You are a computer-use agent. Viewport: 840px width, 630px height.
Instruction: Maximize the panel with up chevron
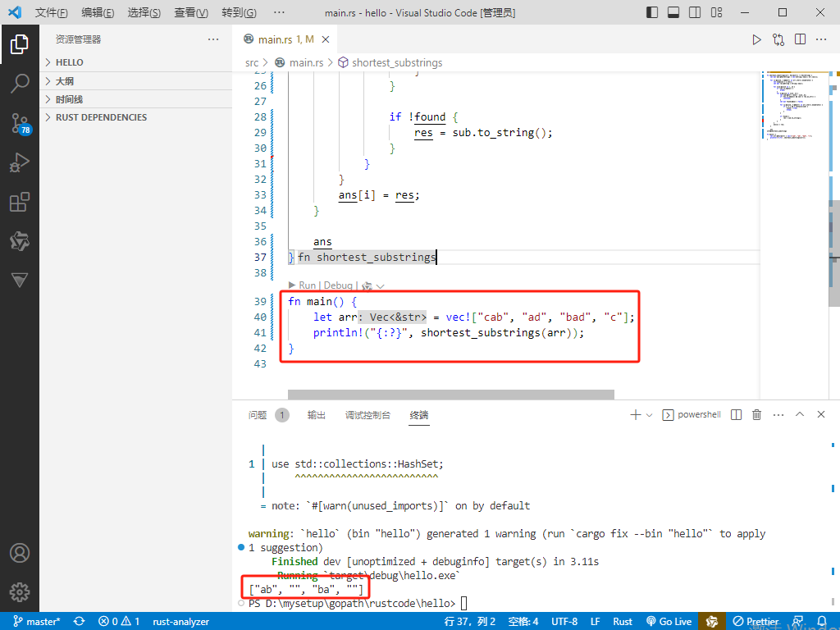tap(800, 414)
